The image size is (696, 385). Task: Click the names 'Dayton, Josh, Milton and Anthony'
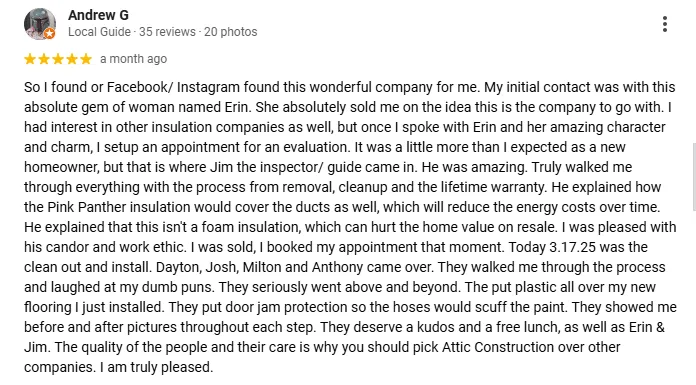click(259, 267)
